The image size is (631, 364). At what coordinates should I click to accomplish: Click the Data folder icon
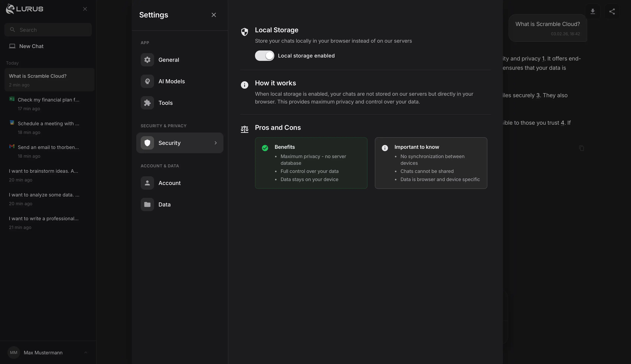tap(147, 204)
